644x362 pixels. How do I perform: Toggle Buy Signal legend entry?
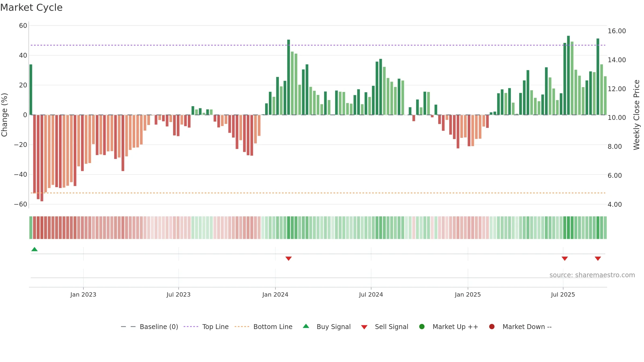(327, 327)
